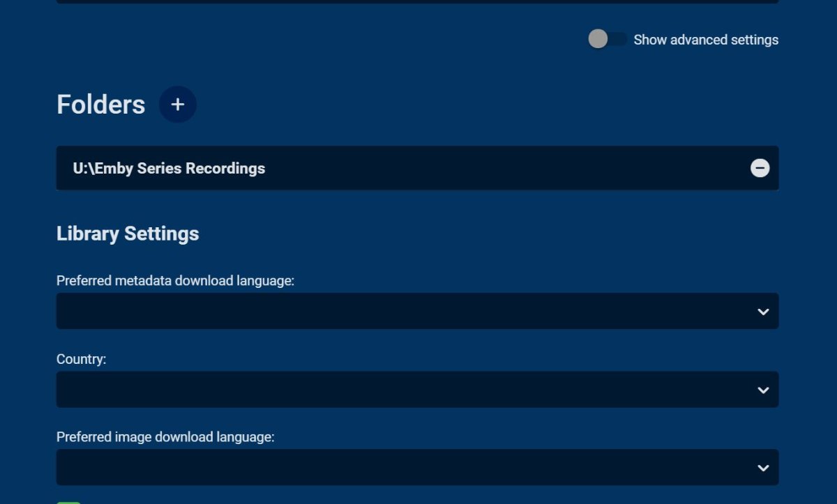Remove the U:\Emby Series Recordings folder
837x504 pixels.
pyautogui.click(x=760, y=168)
